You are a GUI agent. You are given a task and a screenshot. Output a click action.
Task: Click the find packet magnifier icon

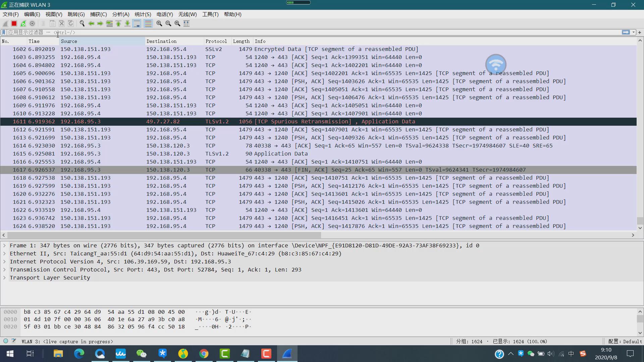82,23
